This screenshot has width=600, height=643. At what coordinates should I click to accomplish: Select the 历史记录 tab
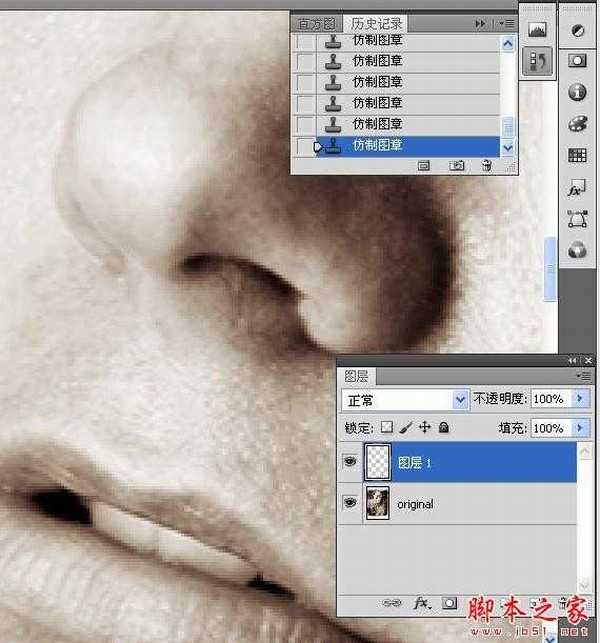click(x=377, y=22)
